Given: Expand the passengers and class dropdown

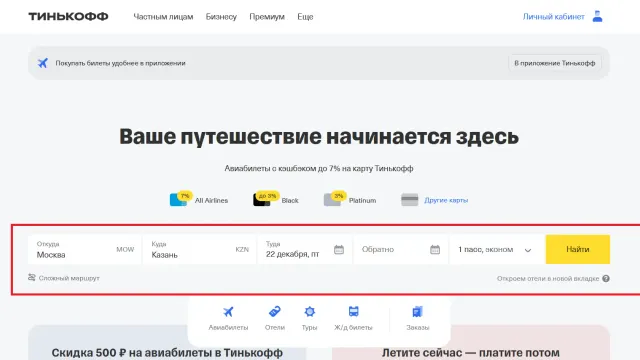Looking at the screenshot, I should pyautogui.click(x=496, y=249).
